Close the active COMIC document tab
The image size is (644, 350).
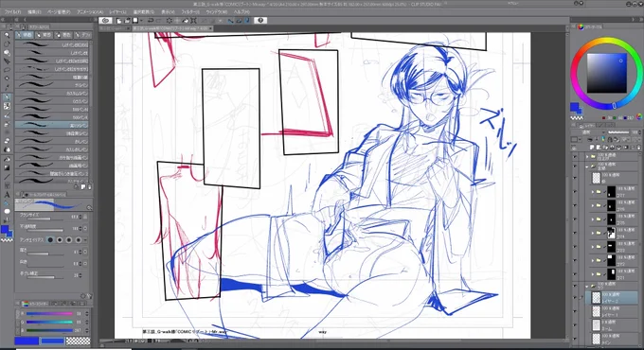210,28
